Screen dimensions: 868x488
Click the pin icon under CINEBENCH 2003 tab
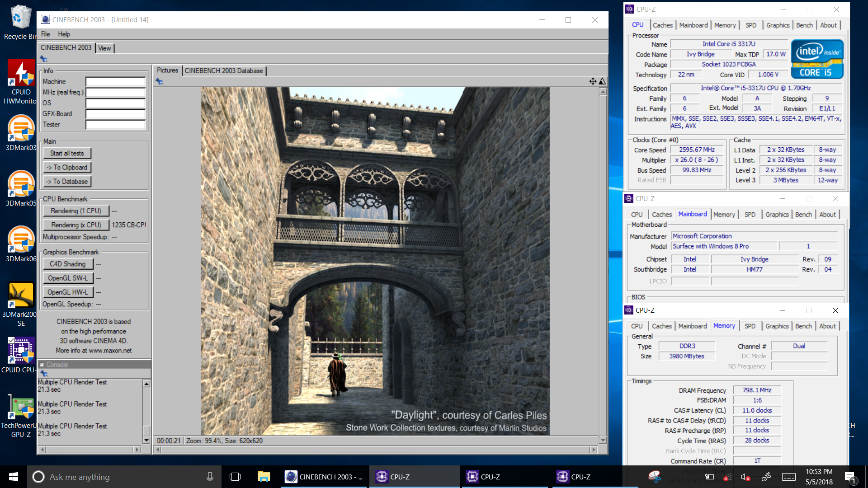(x=44, y=59)
